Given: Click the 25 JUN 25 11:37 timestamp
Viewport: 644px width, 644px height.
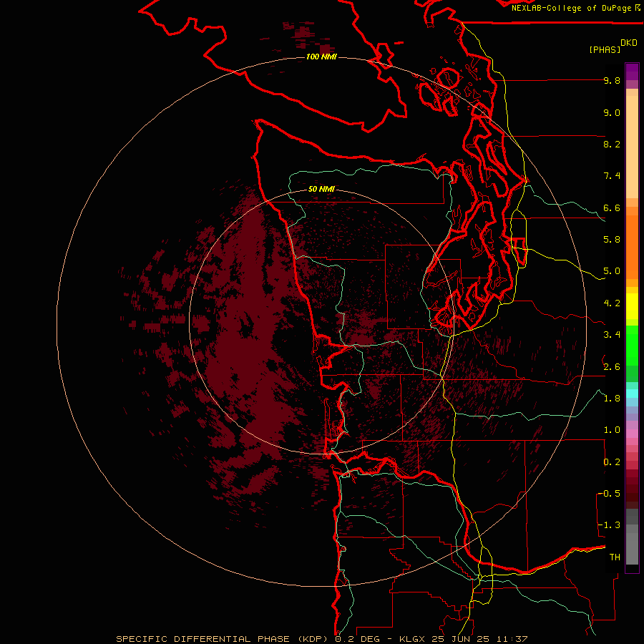Looking at the screenshot, I should click(x=479, y=639).
